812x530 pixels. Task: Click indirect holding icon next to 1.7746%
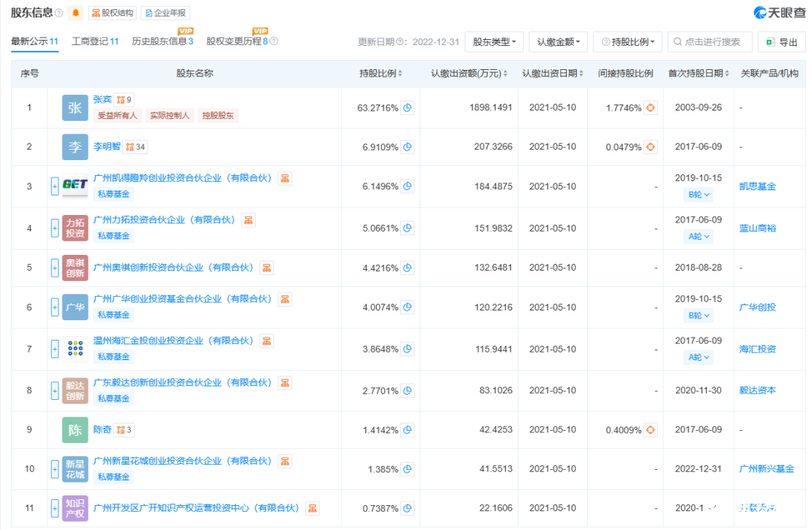pos(651,108)
